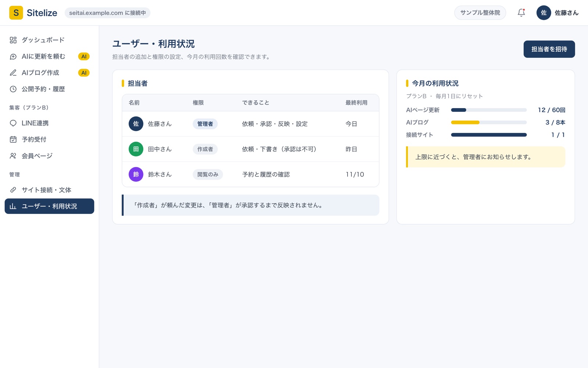Click the 作成者 role badge

[205, 149]
